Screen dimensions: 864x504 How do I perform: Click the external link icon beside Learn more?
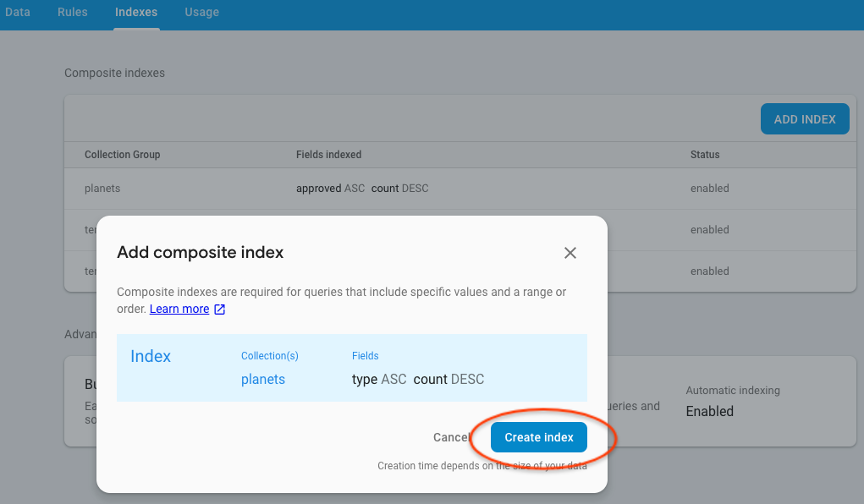(219, 310)
